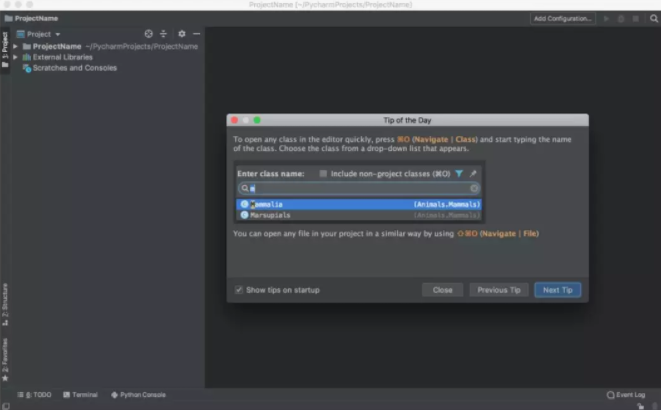Check Include non-project classes box
The width and height of the screenshot is (661, 410).
coord(323,173)
